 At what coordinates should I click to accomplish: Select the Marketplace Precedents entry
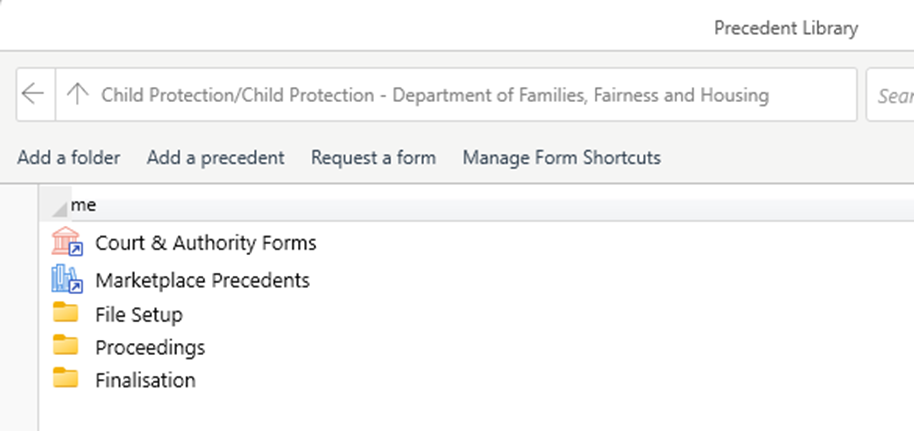pyautogui.click(x=202, y=281)
